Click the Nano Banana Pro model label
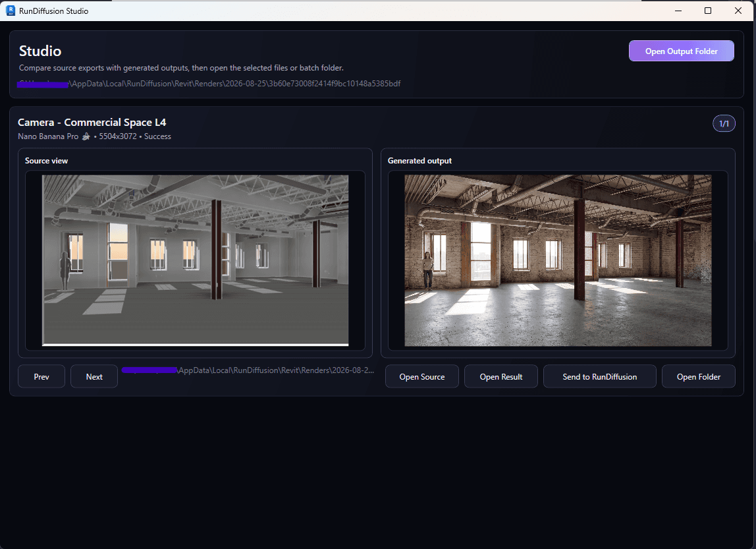Screen dimensions: 756x549 pos(48,136)
